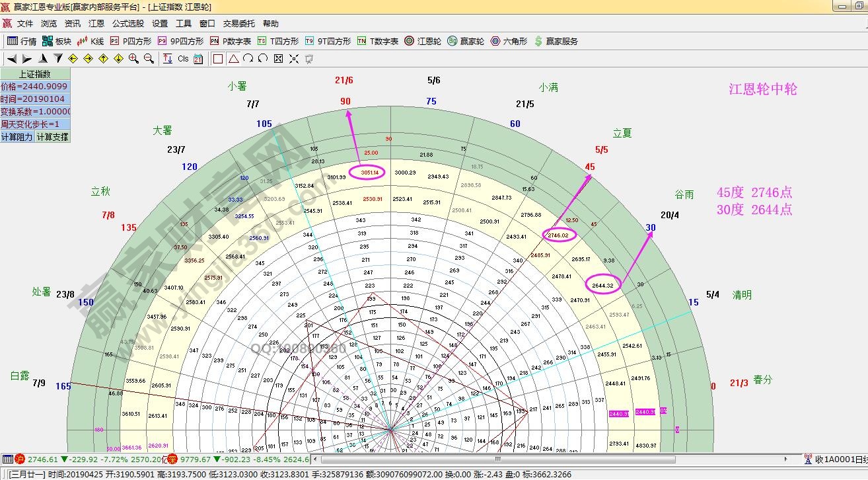Toggle the red square shape overlay
868x480 pixels.
point(218,59)
